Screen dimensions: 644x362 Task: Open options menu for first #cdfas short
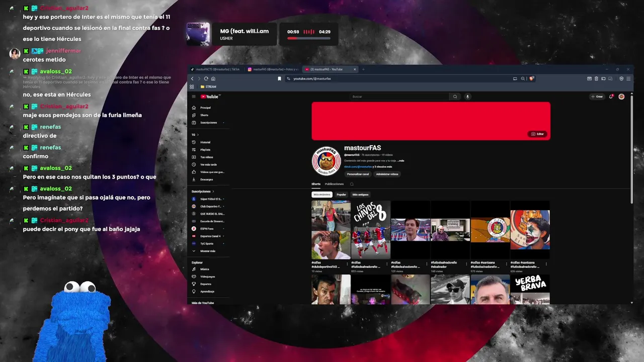click(x=348, y=263)
